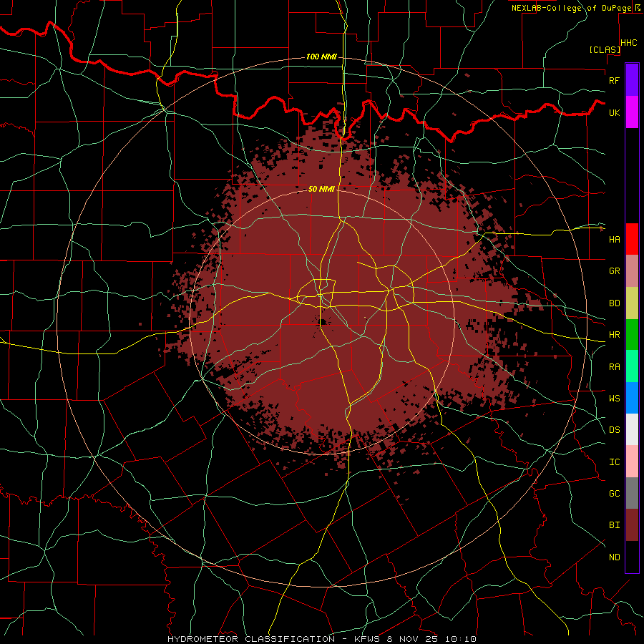
Task: Click the magenta UK color swatch
Action: click(x=632, y=112)
